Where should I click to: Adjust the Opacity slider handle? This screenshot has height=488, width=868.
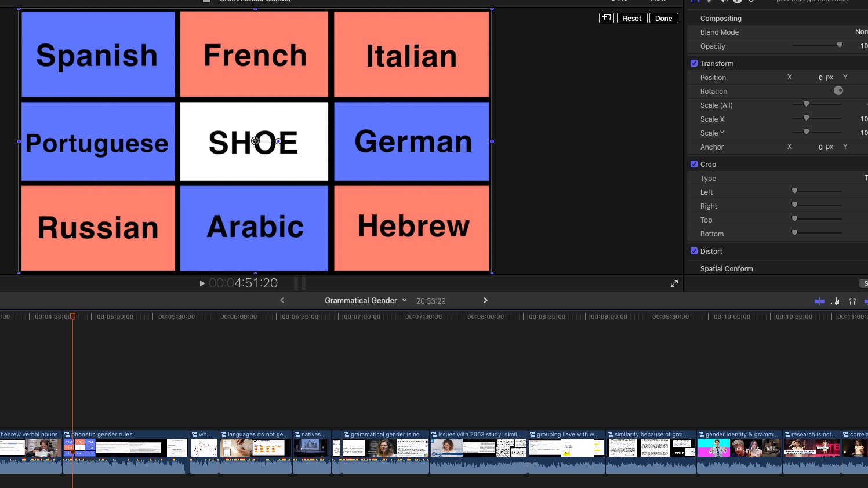840,45
